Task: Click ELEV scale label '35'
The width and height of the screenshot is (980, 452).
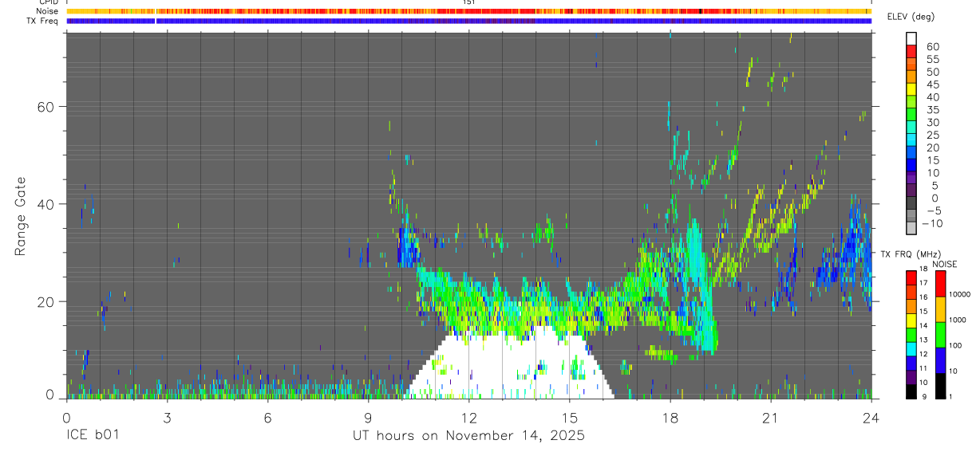Action: 932,110
